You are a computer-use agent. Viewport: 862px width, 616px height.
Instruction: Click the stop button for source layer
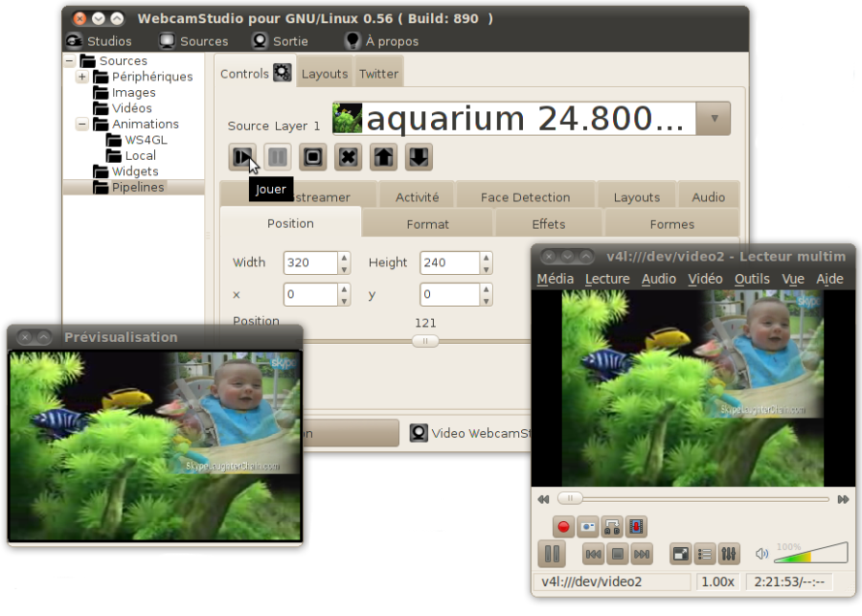pos(313,157)
